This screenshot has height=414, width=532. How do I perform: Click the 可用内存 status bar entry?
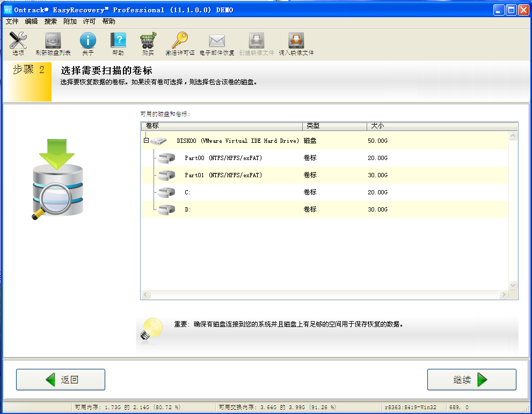point(128,407)
